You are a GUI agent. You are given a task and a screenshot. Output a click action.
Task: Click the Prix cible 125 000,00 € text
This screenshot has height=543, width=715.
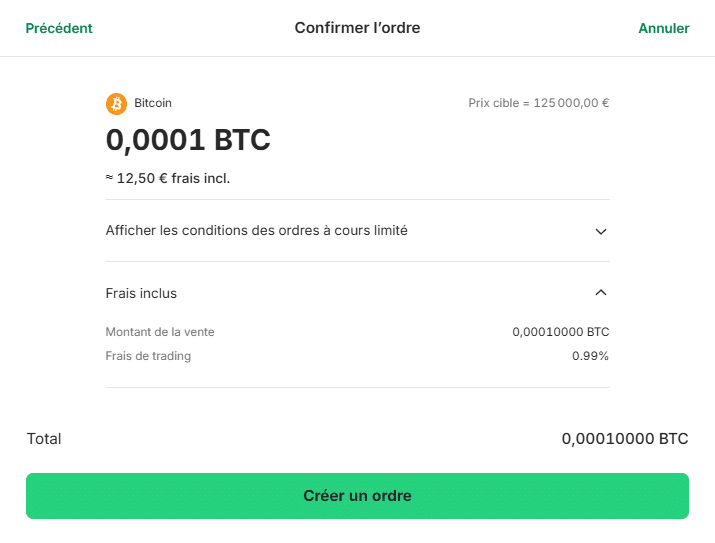coord(539,103)
